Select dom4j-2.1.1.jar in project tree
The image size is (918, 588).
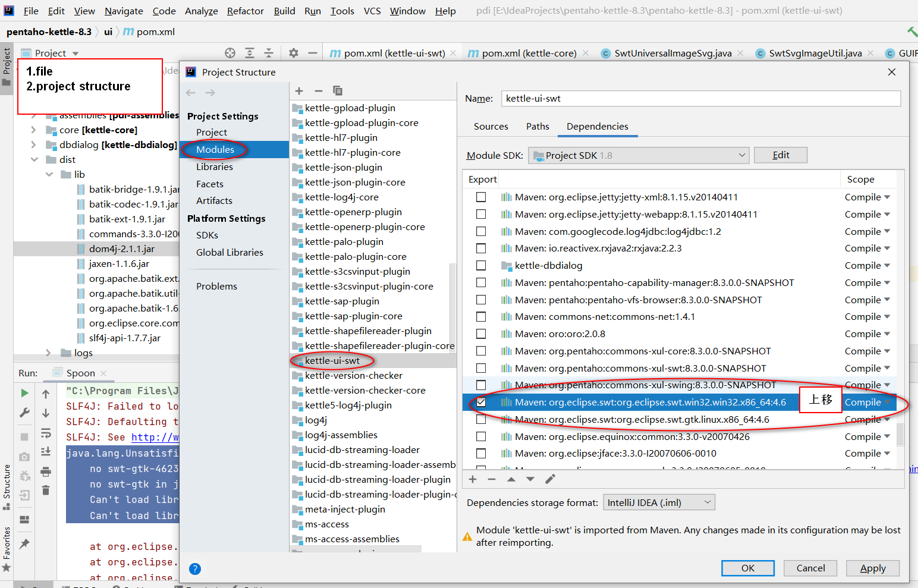click(122, 249)
